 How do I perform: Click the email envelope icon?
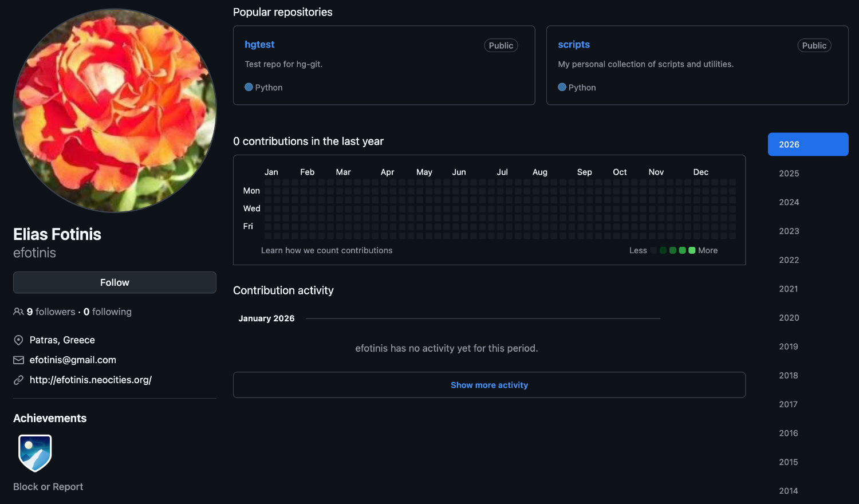pyautogui.click(x=18, y=360)
